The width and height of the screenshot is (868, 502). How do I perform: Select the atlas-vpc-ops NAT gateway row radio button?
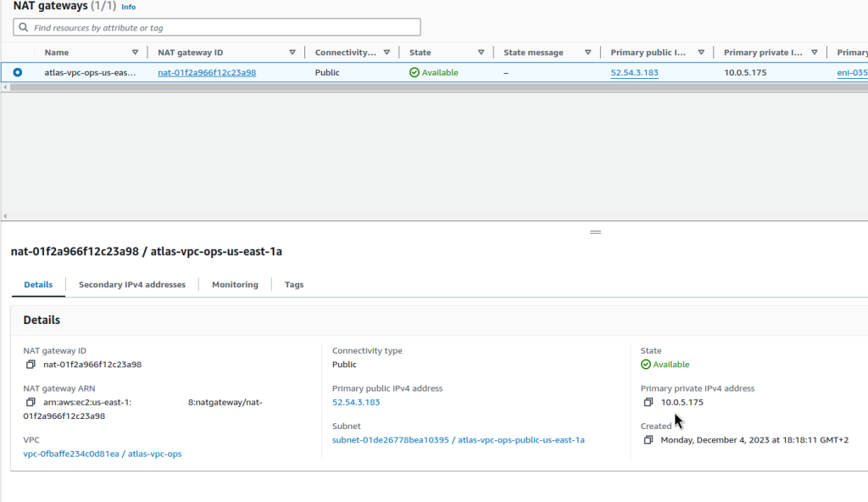tap(16, 72)
